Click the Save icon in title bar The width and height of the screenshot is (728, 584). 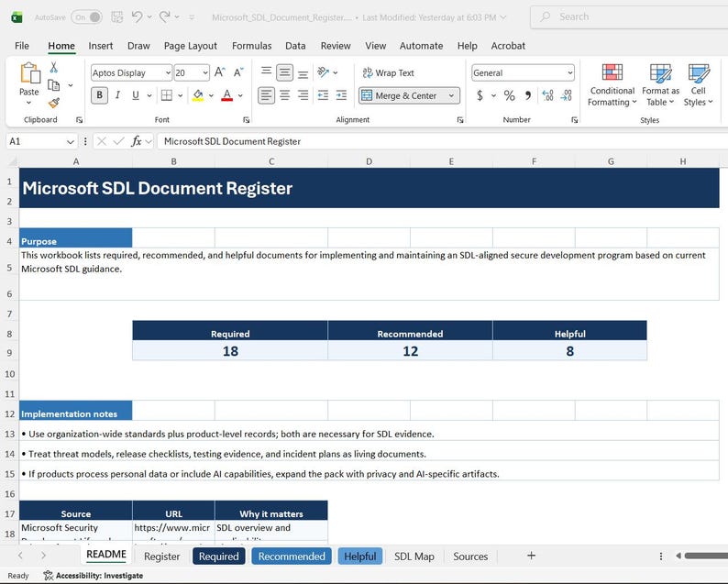coord(117,17)
